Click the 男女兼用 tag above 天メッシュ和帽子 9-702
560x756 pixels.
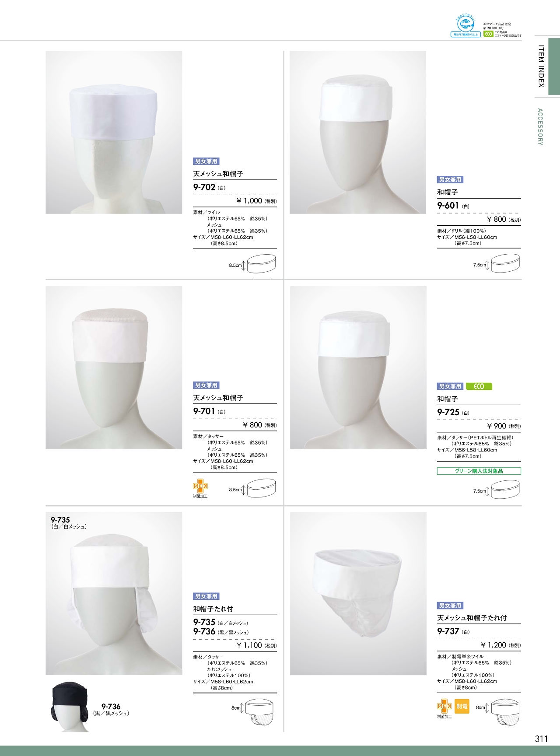click(206, 161)
